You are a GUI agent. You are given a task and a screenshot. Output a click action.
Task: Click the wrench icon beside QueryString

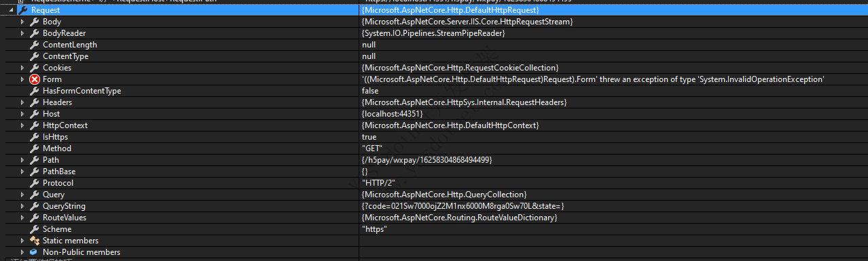point(34,206)
